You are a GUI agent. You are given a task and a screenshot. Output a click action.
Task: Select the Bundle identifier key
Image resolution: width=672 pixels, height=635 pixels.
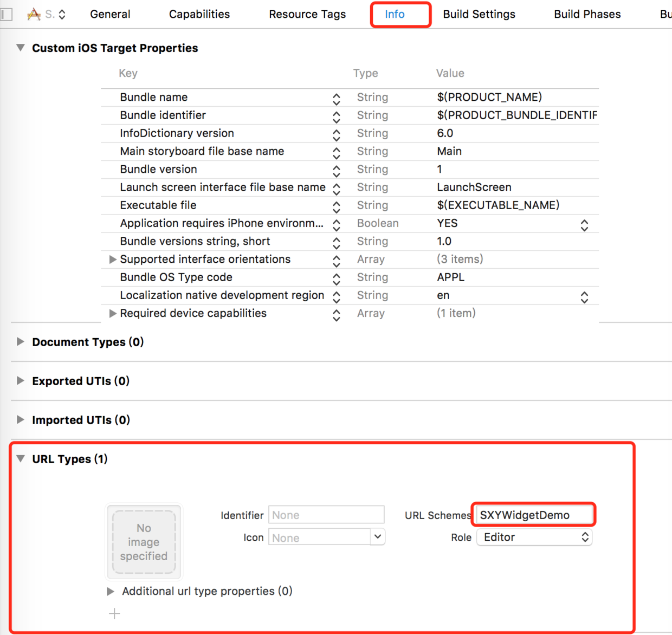point(163,115)
